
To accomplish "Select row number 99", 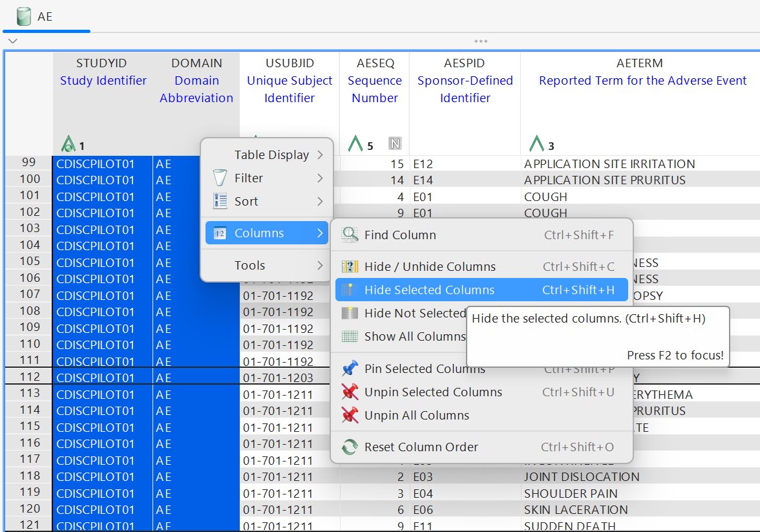I will [29, 162].
